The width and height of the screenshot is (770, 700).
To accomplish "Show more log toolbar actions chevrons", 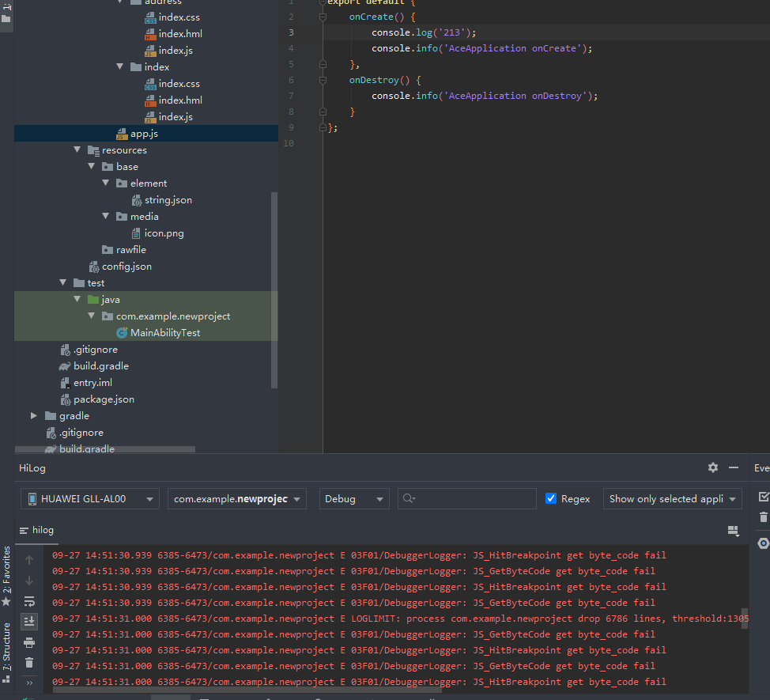I will [x=29, y=683].
